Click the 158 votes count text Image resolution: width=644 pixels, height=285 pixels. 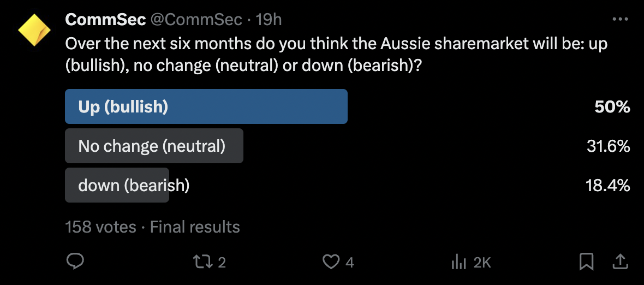pyautogui.click(x=100, y=227)
